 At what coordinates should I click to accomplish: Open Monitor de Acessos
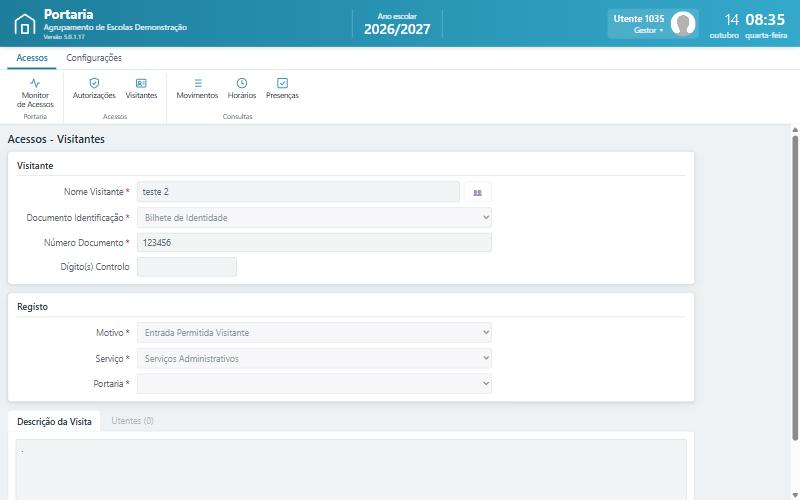[x=35, y=93]
